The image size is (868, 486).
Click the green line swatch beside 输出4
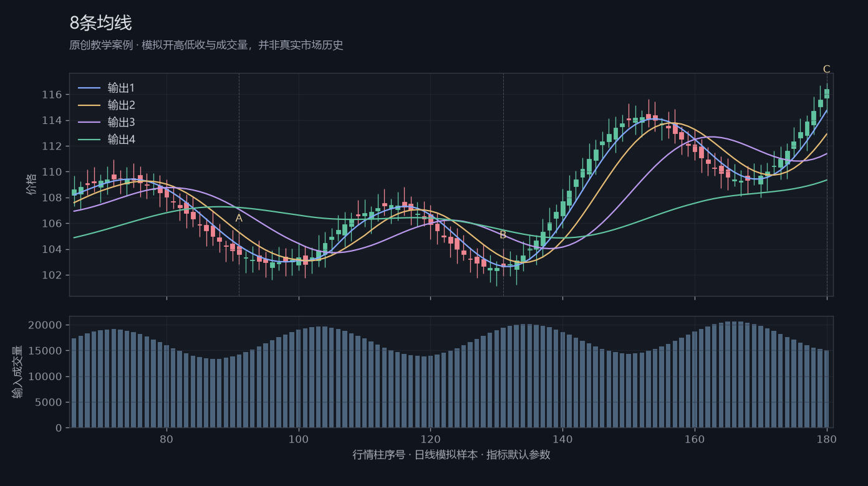pyautogui.click(x=89, y=140)
